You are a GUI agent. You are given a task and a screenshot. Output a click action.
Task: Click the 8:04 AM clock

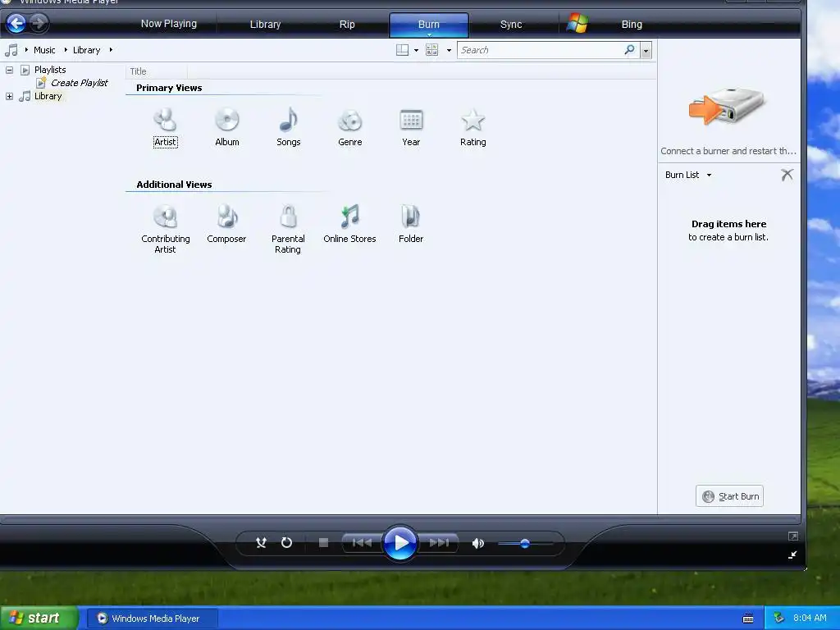pyautogui.click(x=810, y=618)
